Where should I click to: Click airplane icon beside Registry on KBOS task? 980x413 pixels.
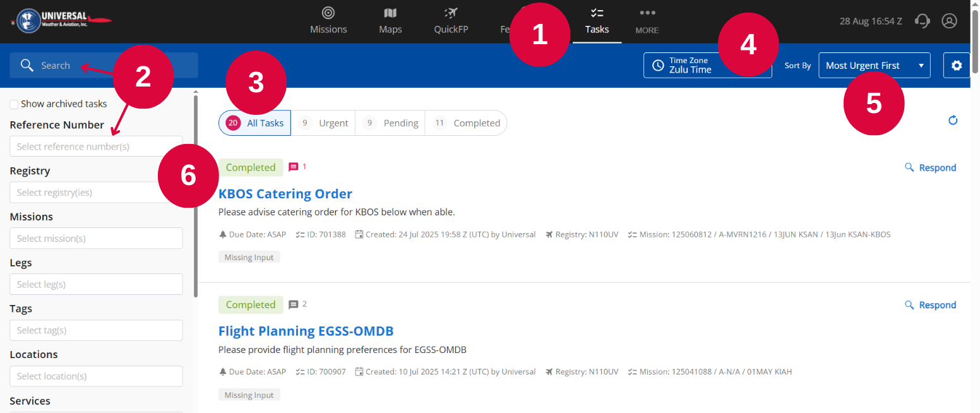point(549,234)
